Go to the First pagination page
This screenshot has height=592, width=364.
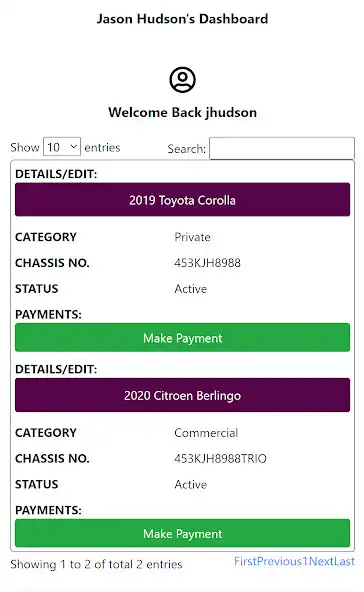pyautogui.click(x=245, y=561)
